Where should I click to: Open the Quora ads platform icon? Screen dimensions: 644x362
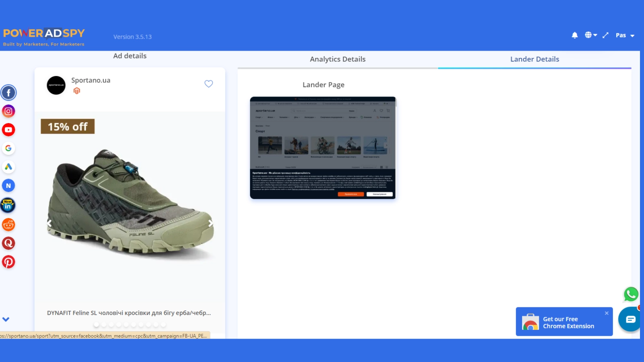(8, 243)
